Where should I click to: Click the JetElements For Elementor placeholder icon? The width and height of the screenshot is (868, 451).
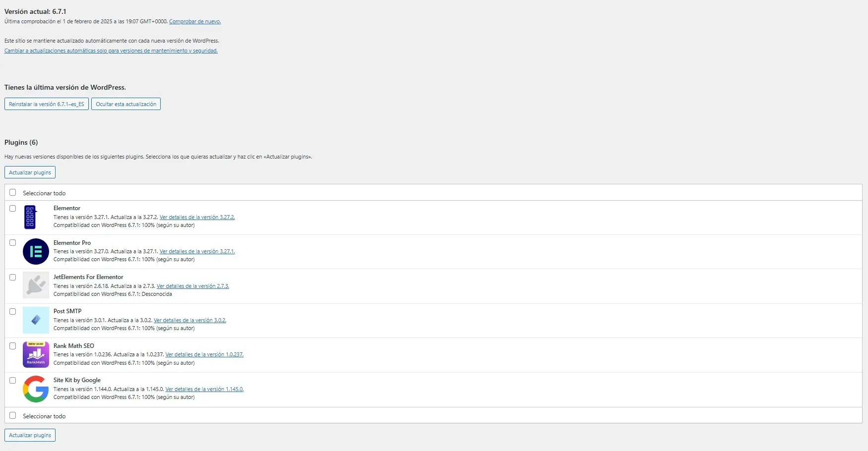click(x=36, y=285)
